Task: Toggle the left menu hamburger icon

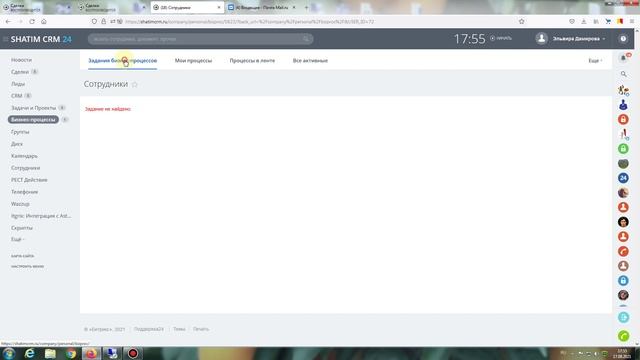Action: click(5, 39)
